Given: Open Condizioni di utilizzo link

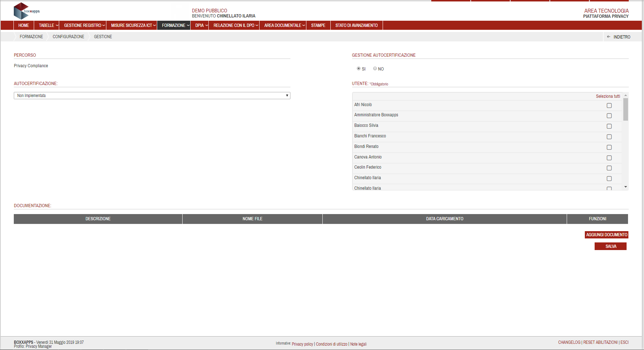Looking at the screenshot, I should (x=331, y=344).
